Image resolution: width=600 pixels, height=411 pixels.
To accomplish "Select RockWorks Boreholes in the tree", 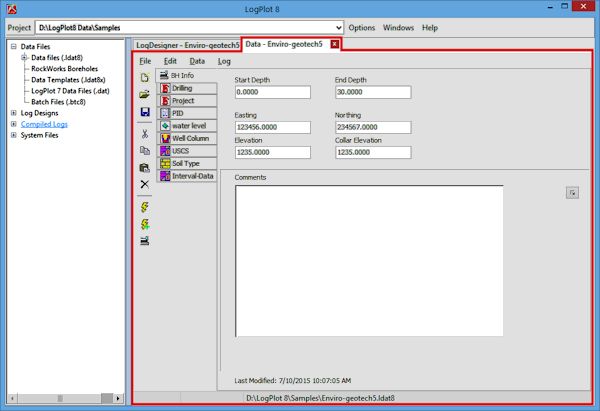I will pos(64,69).
